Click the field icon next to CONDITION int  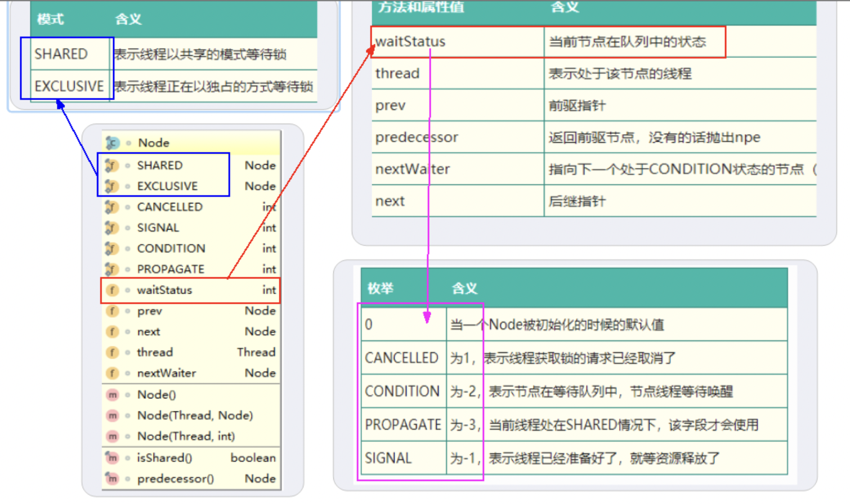(x=111, y=249)
